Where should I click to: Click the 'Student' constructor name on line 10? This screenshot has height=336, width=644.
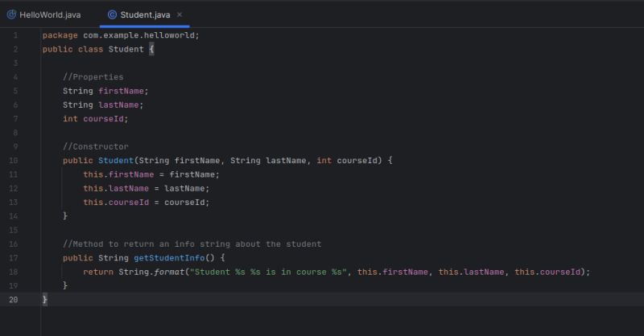tap(116, 161)
